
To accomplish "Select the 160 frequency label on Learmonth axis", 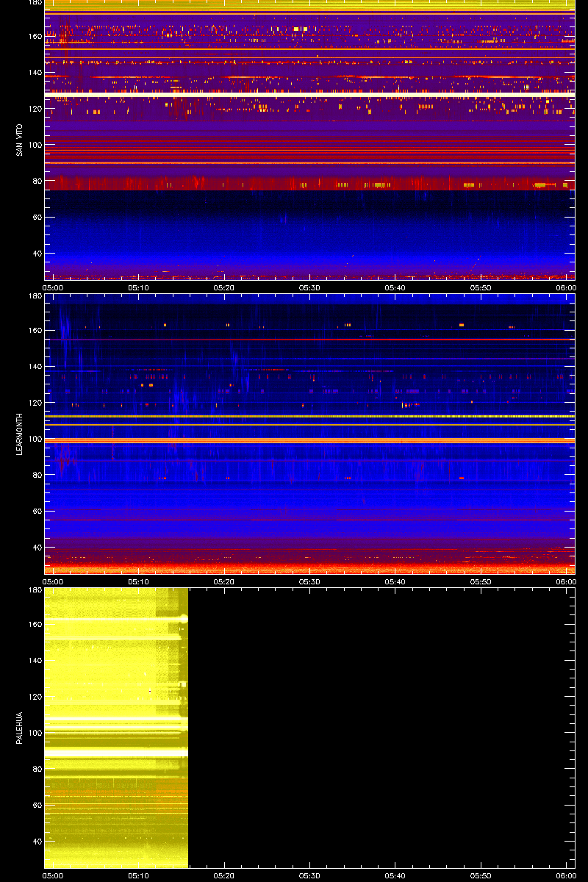I will 35,330.
